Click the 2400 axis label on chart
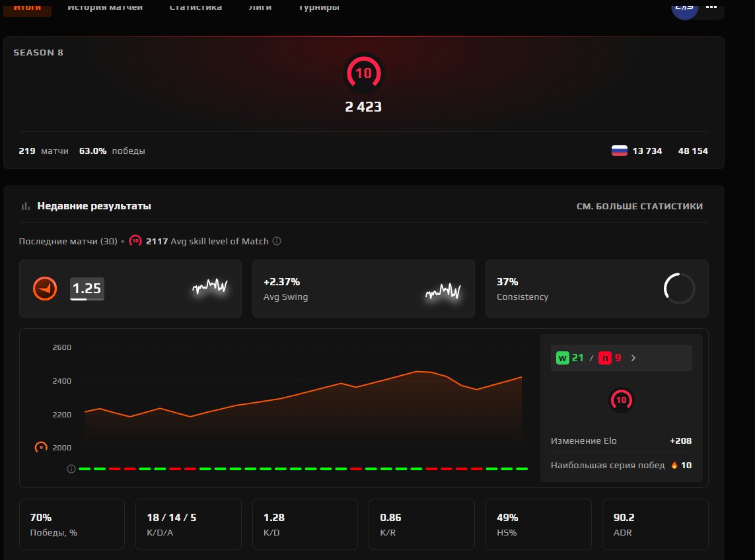 tap(61, 381)
